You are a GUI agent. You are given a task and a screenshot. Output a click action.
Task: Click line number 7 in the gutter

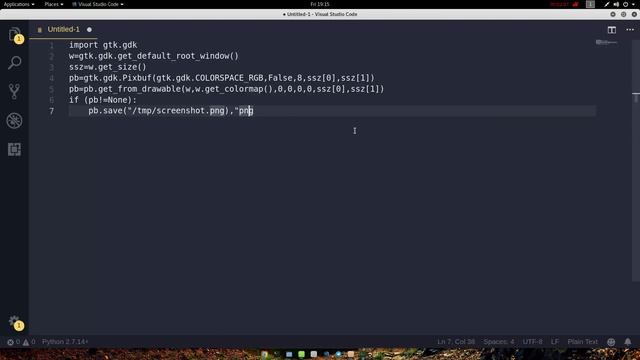51,111
